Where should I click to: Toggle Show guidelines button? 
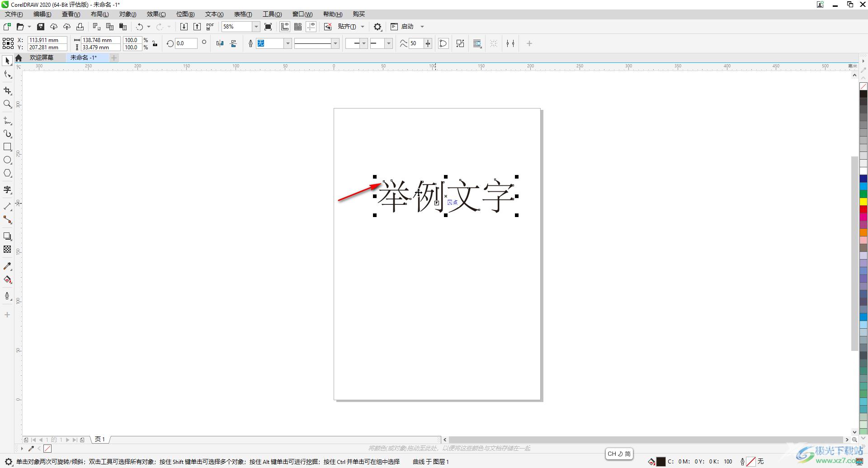311,27
